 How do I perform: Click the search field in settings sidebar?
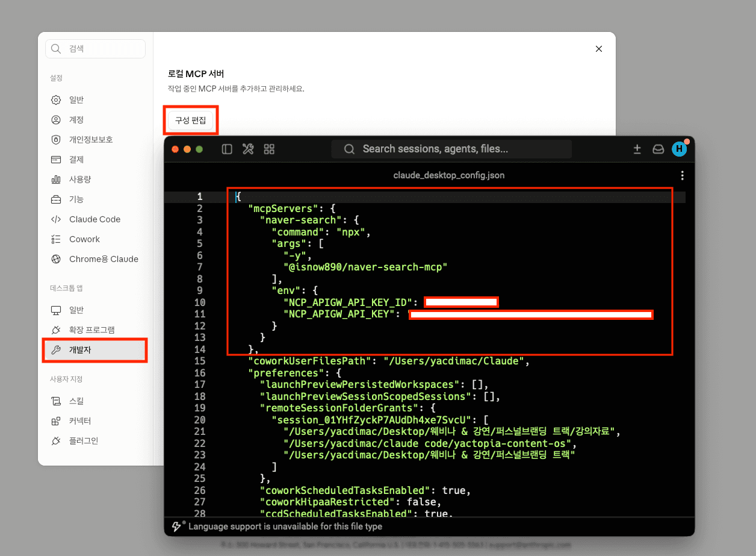point(95,49)
